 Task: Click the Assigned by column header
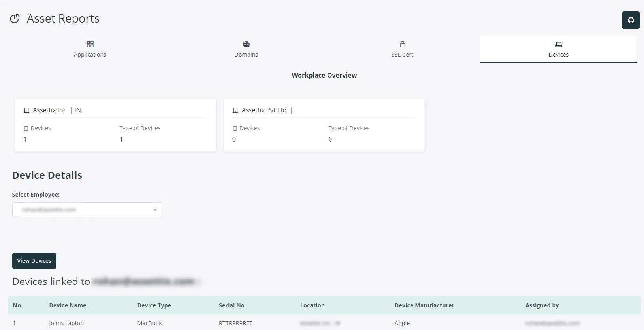click(542, 305)
